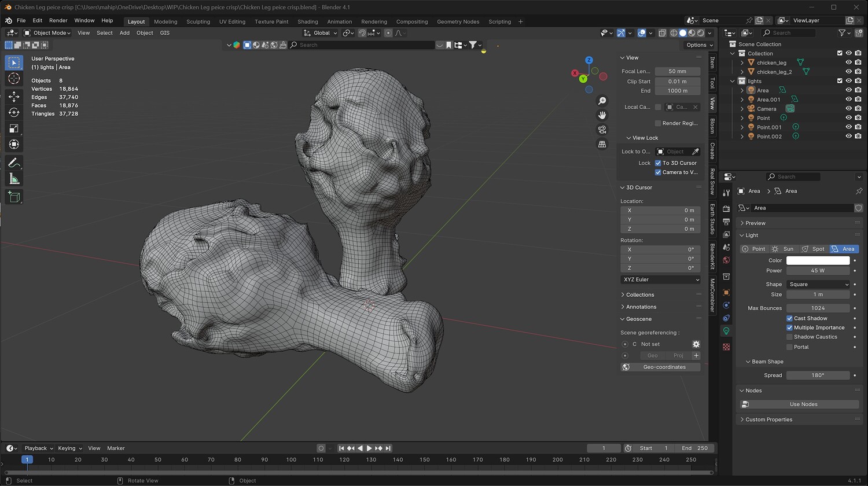868x486 pixels.
Task: Disable the Cast Shadow checkbox
Action: [x=789, y=318]
